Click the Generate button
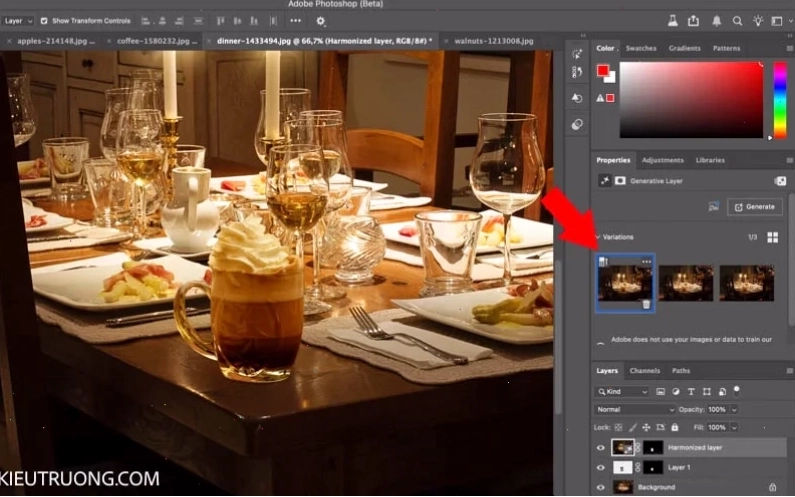 (754, 207)
